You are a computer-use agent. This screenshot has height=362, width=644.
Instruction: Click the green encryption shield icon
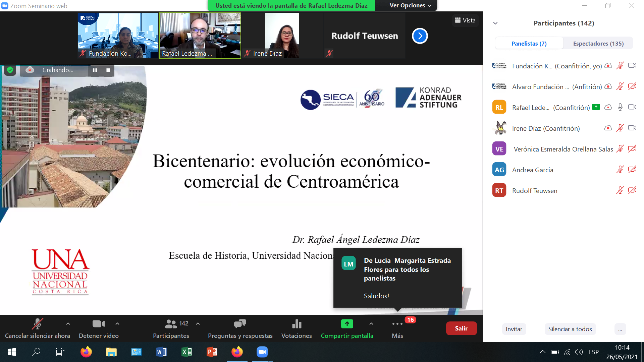pyautogui.click(x=10, y=70)
